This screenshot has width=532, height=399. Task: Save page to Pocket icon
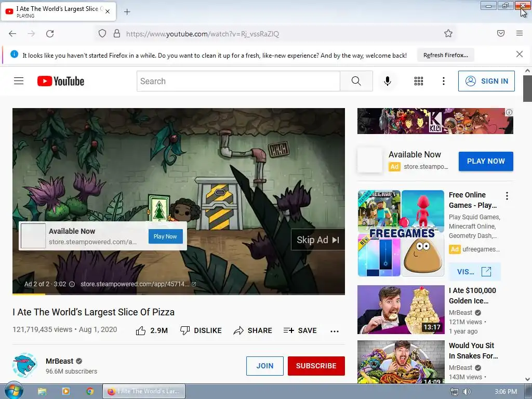pos(501,33)
